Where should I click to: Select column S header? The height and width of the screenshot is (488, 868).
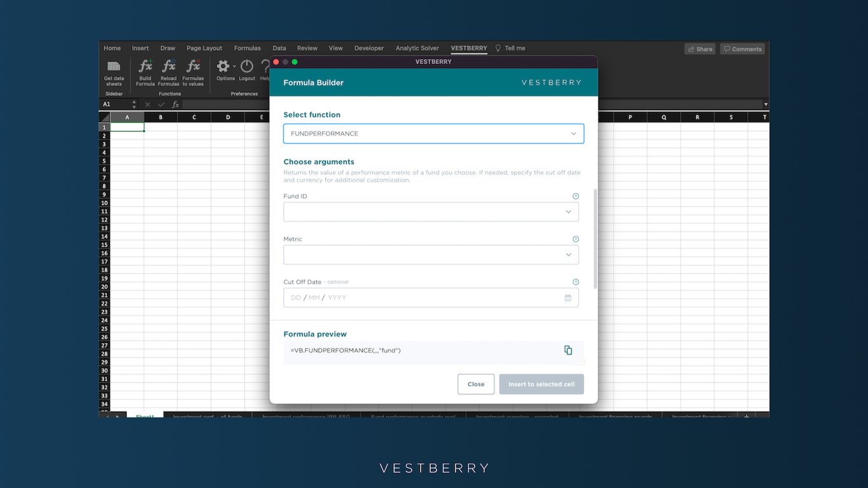pyautogui.click(x=731, y=117)
